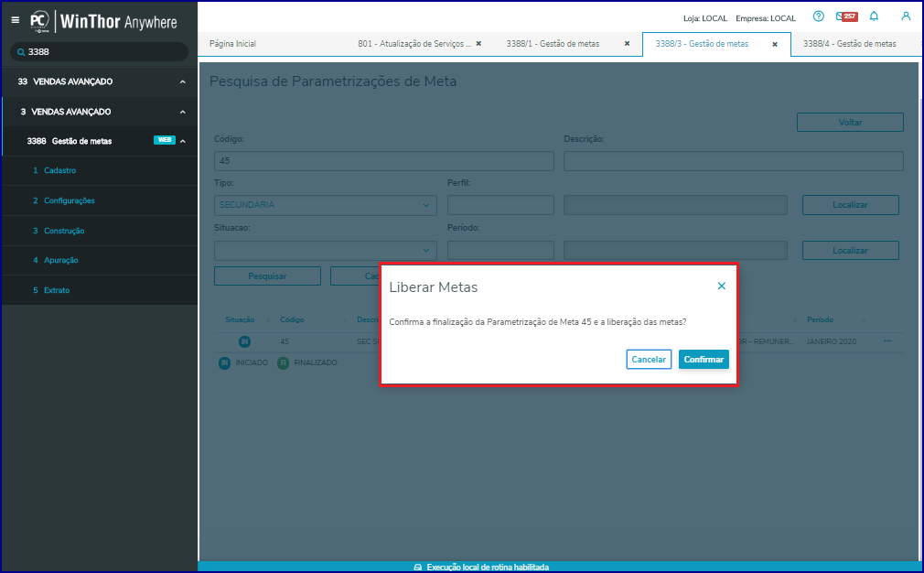The width and height of the screenshot is (924, 573).
Task: Open the hamburger menu icon
Action: click(16, 20)
